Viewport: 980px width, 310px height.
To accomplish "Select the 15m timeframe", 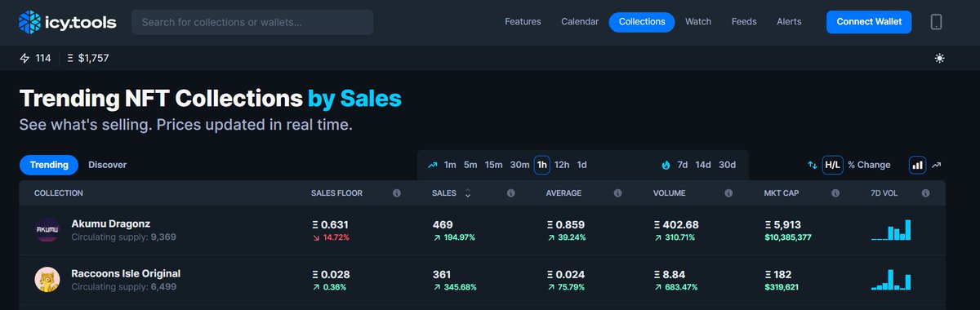I will (x=494, y=165).
